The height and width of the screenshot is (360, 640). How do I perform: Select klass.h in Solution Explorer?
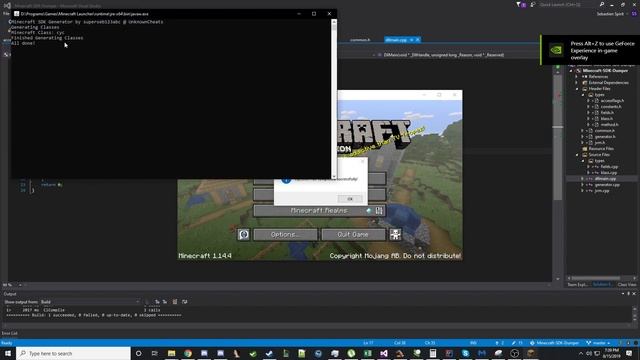coord(607,118)
